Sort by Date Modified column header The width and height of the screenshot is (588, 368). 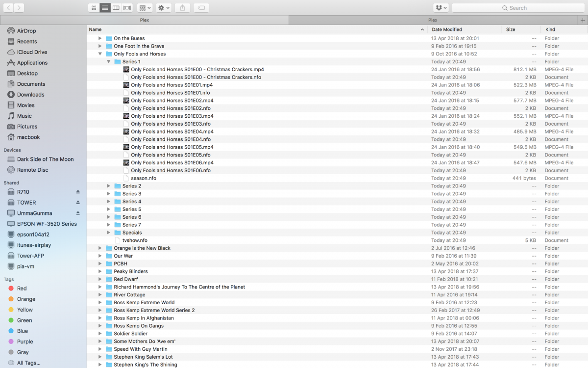[465, 29]
